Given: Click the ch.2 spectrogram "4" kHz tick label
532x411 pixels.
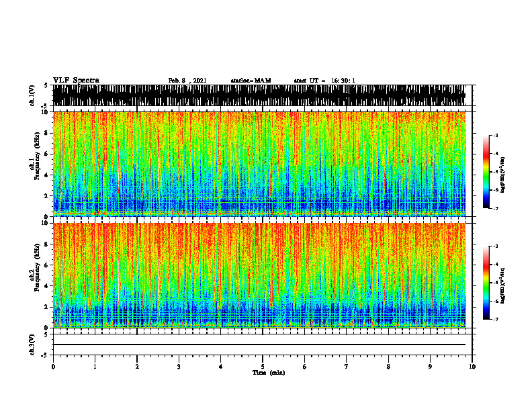Looking at the screenshot, I should point(46,286).
